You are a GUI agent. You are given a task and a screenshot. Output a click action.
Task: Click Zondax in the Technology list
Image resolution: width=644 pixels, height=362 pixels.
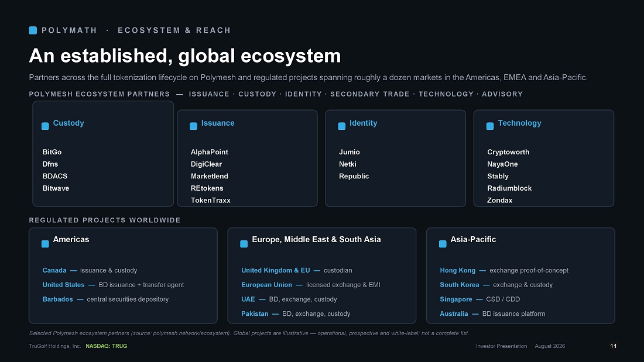(499, 200)
